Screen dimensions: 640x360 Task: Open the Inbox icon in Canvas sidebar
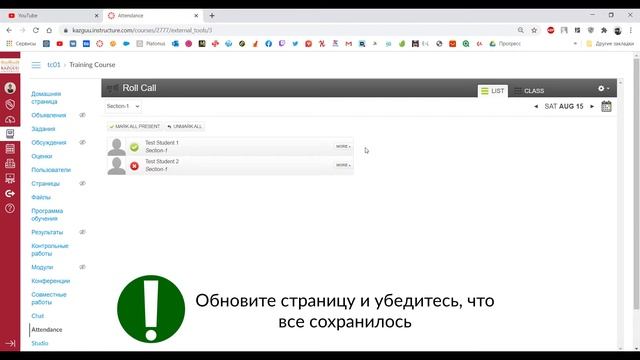(x=10, y=163)
